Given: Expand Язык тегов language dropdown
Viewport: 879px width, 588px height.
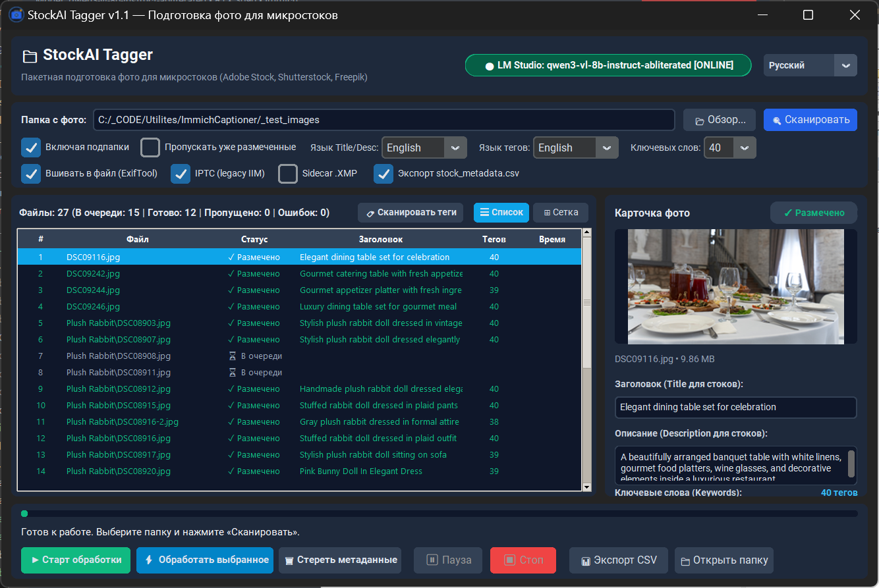Looking at the screenshot, I should pyautogui.click(x=576, y=147).
